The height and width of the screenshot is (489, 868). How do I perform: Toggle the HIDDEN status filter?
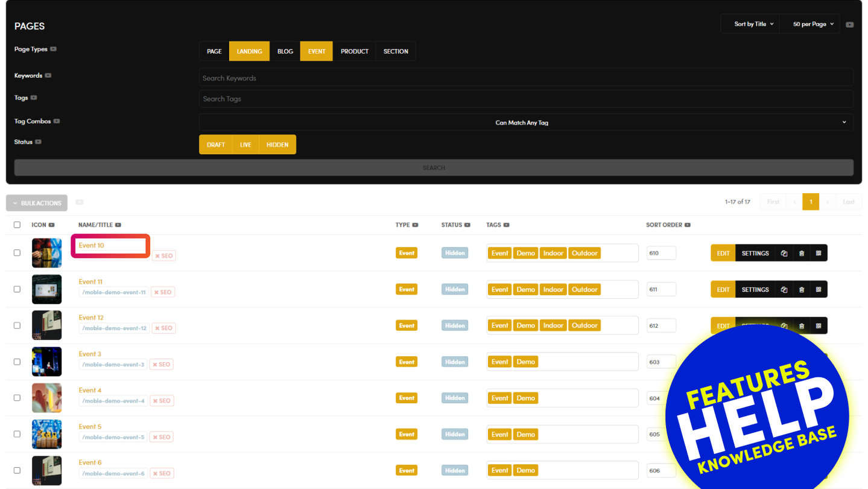(x=277, y=145)
